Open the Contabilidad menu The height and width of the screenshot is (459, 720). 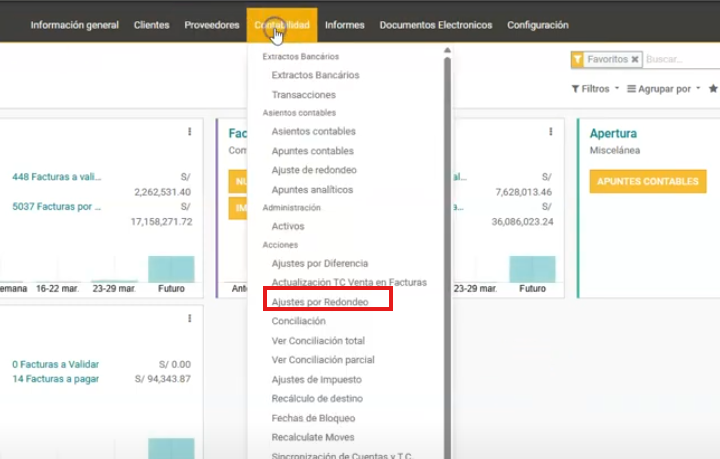coord(281,25)
